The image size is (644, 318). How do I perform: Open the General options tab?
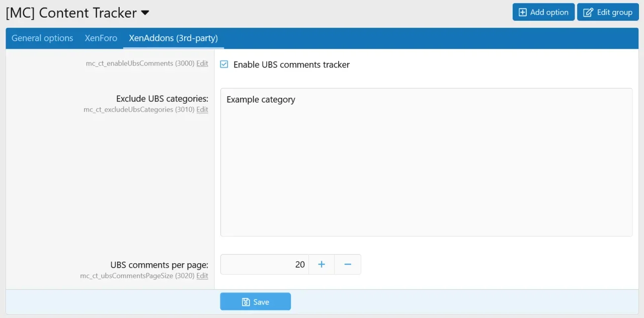pos(42,38)
